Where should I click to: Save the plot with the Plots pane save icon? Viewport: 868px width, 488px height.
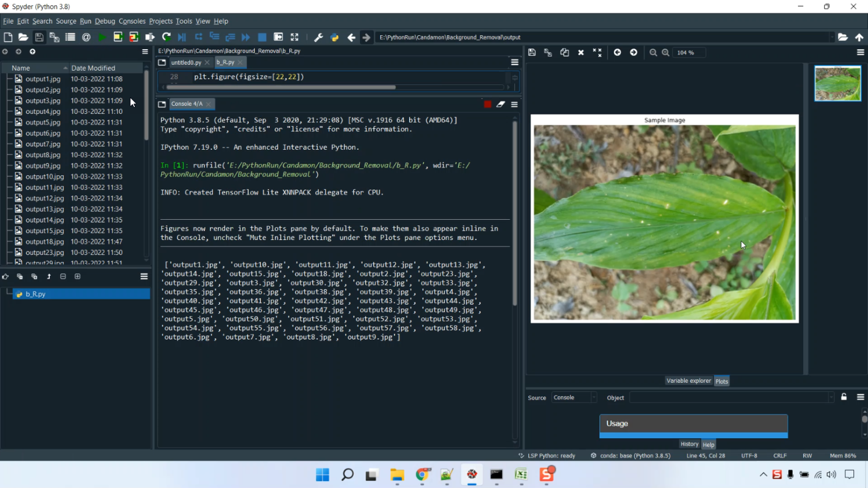click(532, 53)
